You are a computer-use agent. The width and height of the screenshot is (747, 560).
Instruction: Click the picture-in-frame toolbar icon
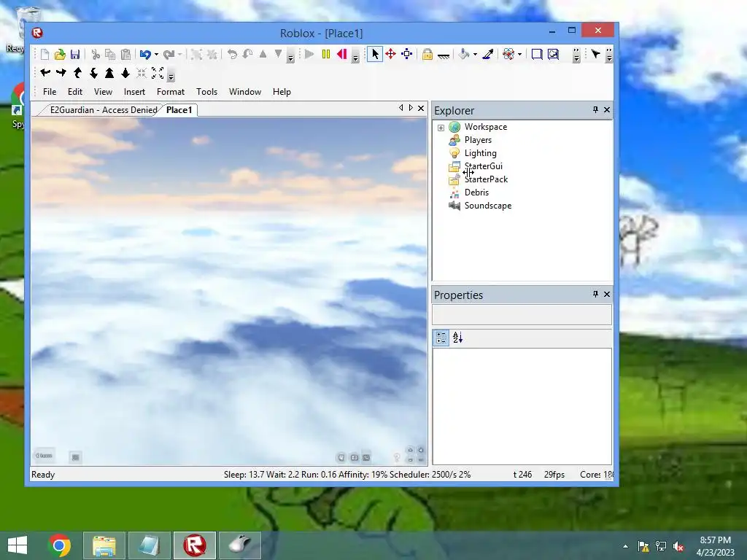click(553, 54)
